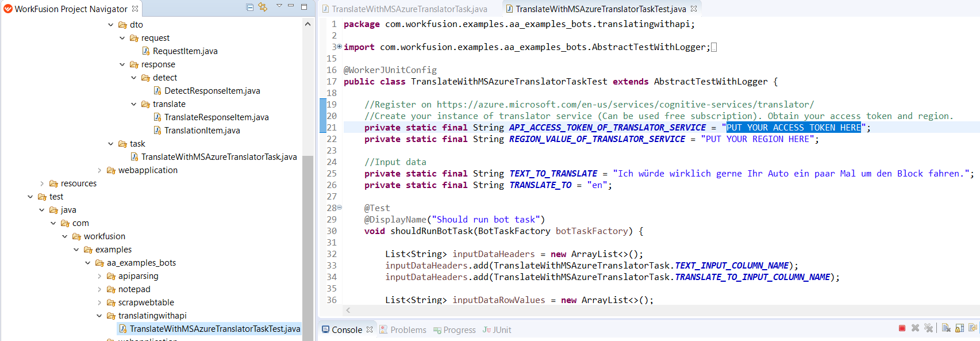Click the RequestItem.java file icon

click(146, 51)
